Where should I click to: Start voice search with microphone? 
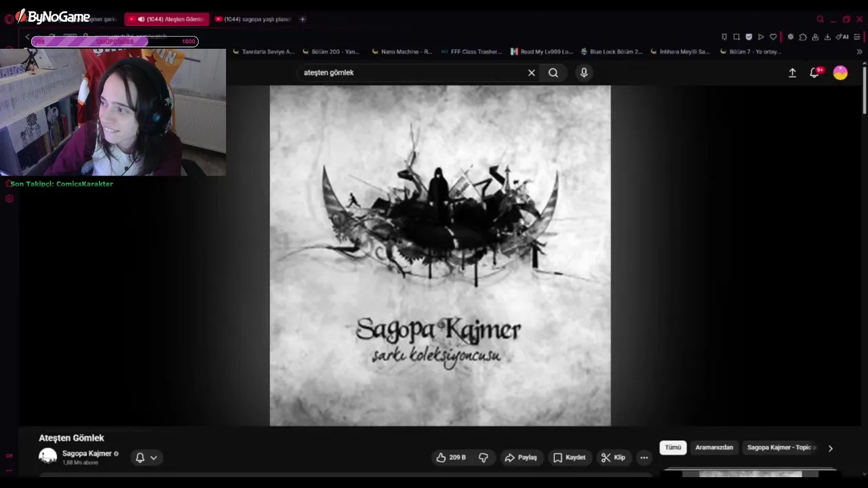coord(584,73)
